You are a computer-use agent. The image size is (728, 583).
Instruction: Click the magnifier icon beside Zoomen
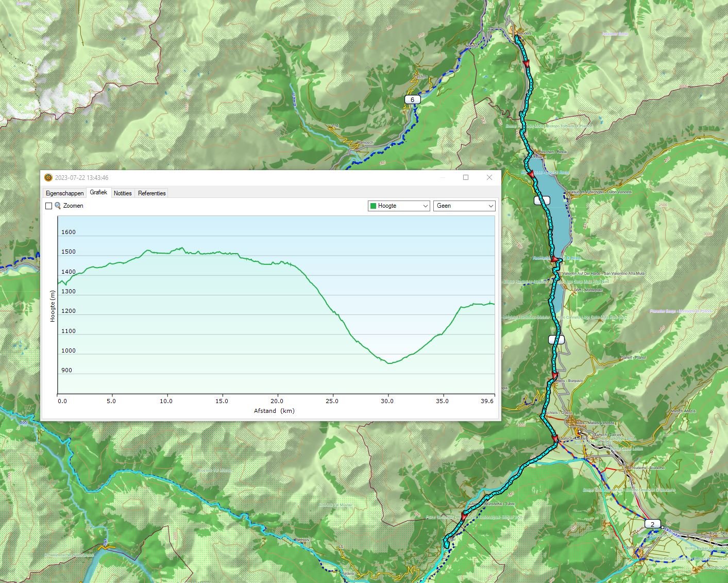pyautogui.click(x=58, y=206)
